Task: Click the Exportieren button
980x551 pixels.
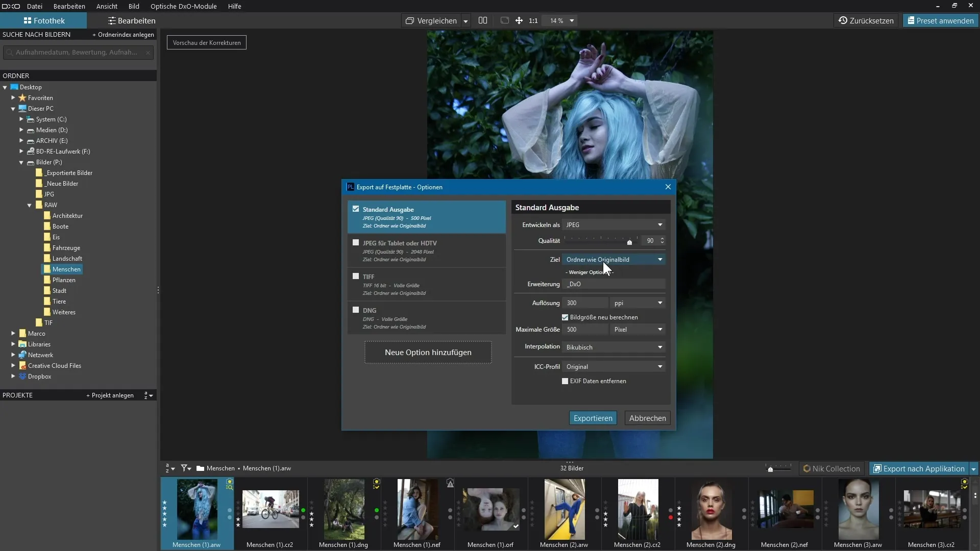Action: [x=593, y=418]
